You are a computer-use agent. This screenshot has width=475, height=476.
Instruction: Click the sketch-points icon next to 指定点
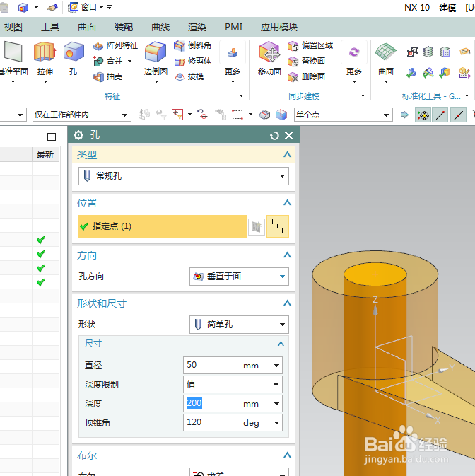[278, 226]
